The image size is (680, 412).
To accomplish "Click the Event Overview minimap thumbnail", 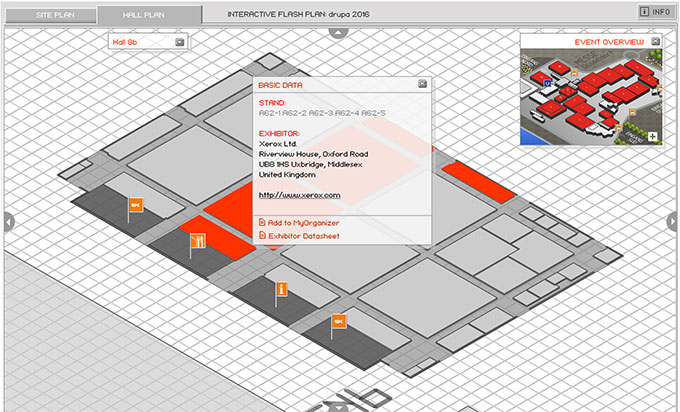I will [585, 95].
